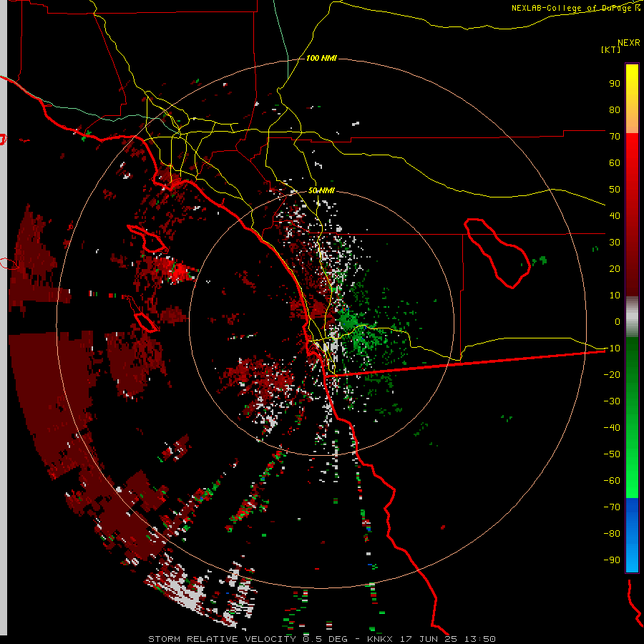Click the 50 value on the velocity scale
Image resolution: width=644 pixels, height=644 pixels.
coord(615,190)
